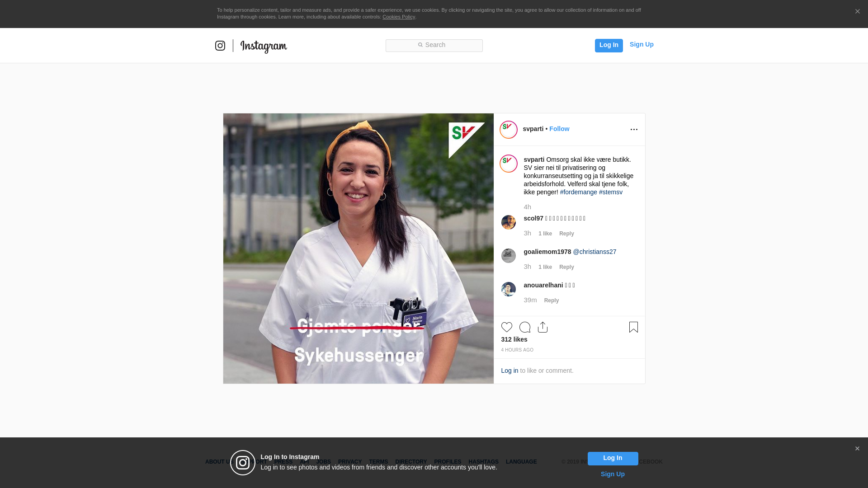Like the post with heart icon
This screenshot has height=488, width=868.
[x=507, y=327]
